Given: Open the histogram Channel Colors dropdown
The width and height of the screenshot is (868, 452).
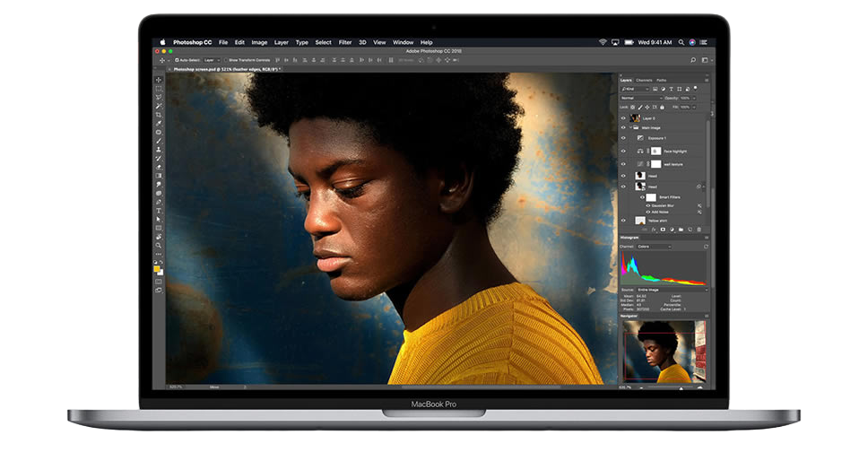Looking at the screenshot, I should (655, 247).
